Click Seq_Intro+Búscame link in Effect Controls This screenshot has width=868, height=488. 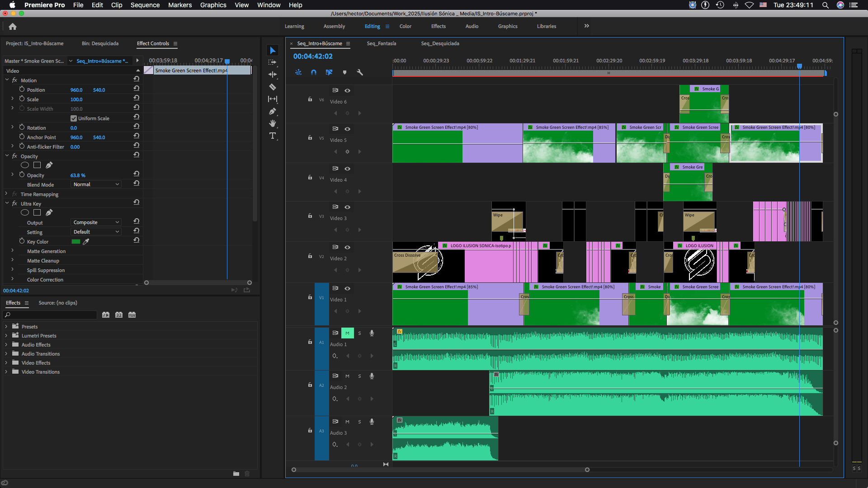[x=102, y=61]
